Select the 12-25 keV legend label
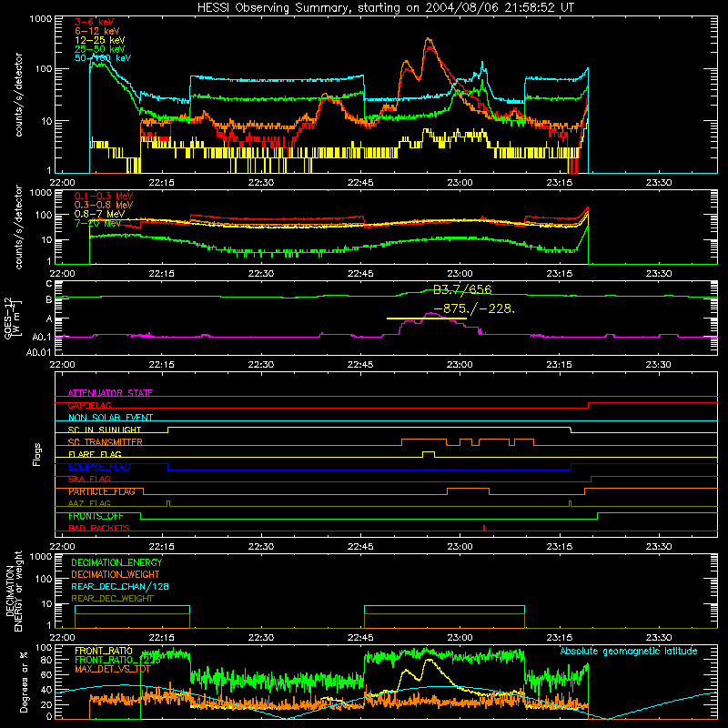 pyautogui.click(x=100, y=40)
